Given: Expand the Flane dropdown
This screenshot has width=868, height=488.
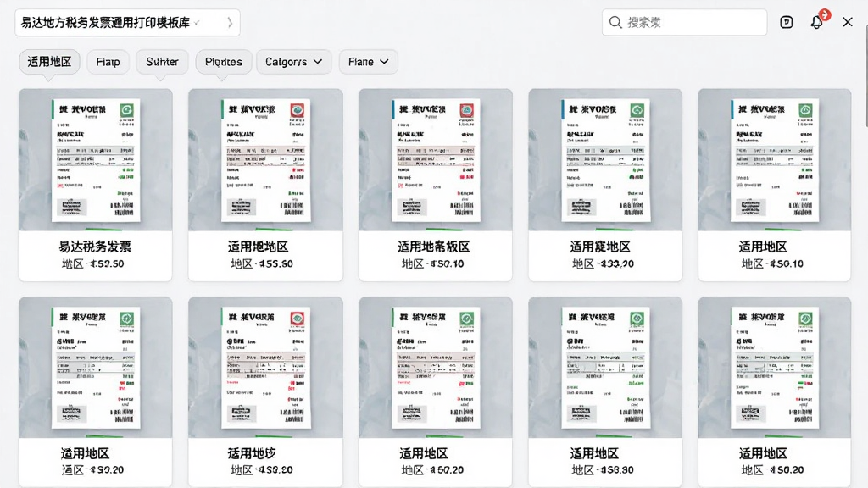Looking at the screenshot, I should [x=368, y=61].
